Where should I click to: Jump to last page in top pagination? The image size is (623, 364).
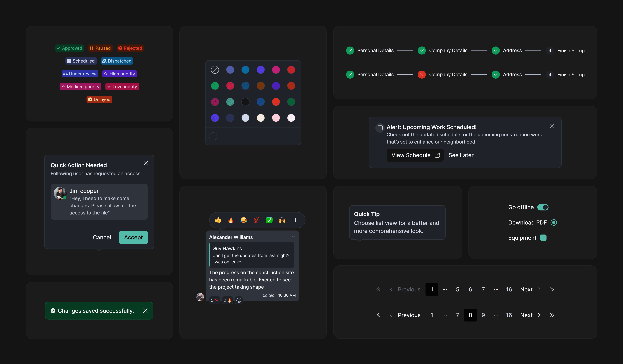(552, 289)
